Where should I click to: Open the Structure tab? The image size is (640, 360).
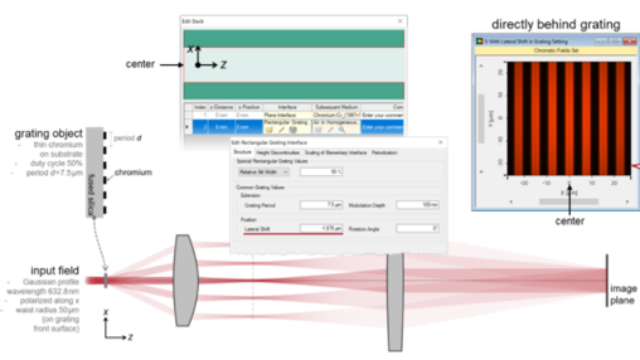[x=242, y=152]
